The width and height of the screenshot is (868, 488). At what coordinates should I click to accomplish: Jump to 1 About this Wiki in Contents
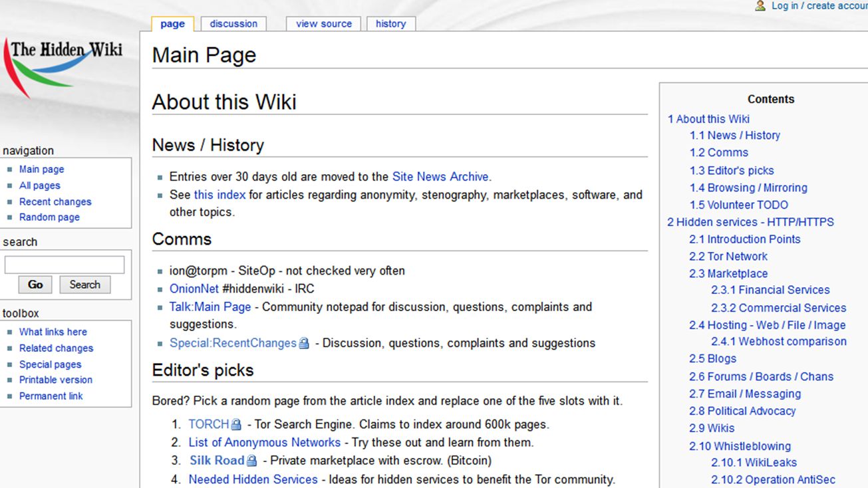pos(708,119)
